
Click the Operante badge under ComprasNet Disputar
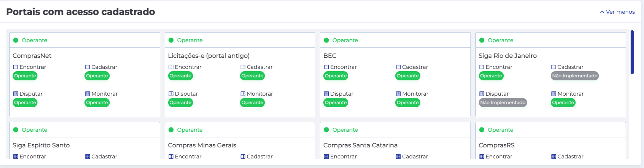25,103
